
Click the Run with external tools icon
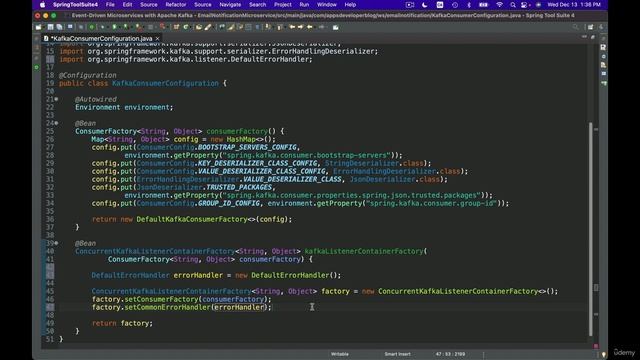(x=139, y=27)
